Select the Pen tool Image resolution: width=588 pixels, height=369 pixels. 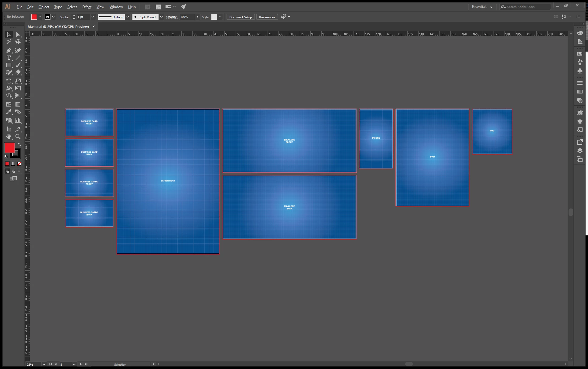tap(9, 50)
